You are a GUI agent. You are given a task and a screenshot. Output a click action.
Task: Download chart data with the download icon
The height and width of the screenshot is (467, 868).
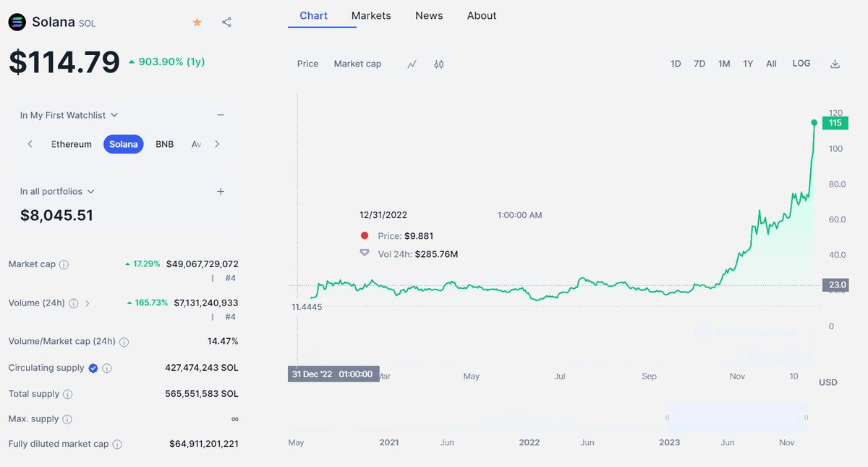pyautogui.click(x=835, y=64)
